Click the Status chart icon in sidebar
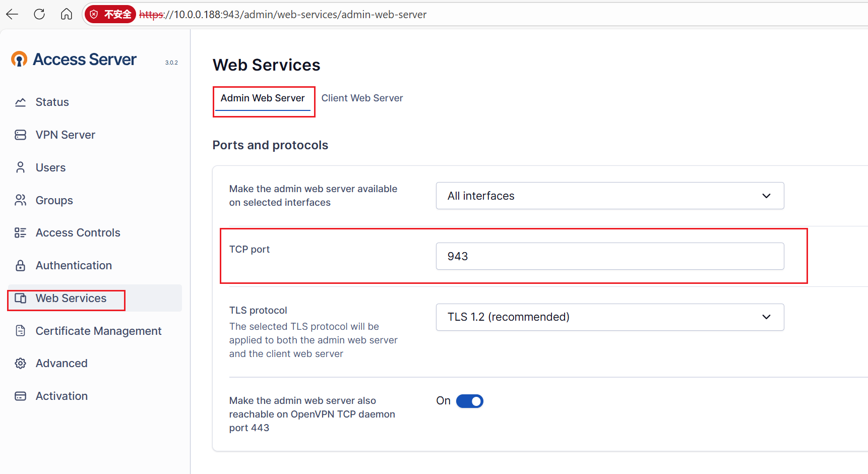This screenshot has height=474, width=868. point(20,102)
